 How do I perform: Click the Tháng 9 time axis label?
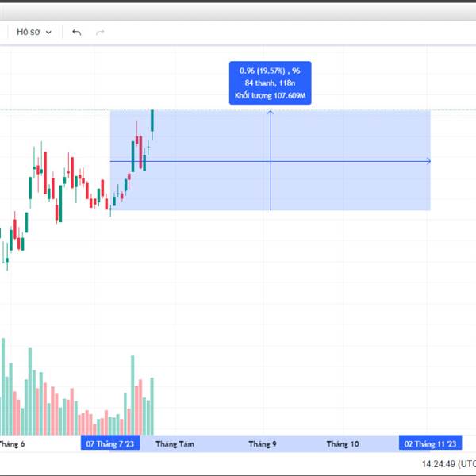tap(263, 443)
